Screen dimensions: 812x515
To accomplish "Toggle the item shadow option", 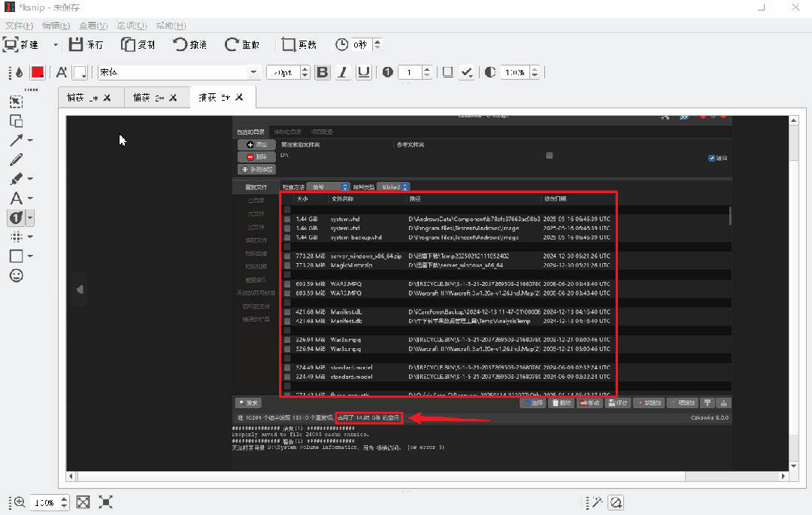I will 448,72.
